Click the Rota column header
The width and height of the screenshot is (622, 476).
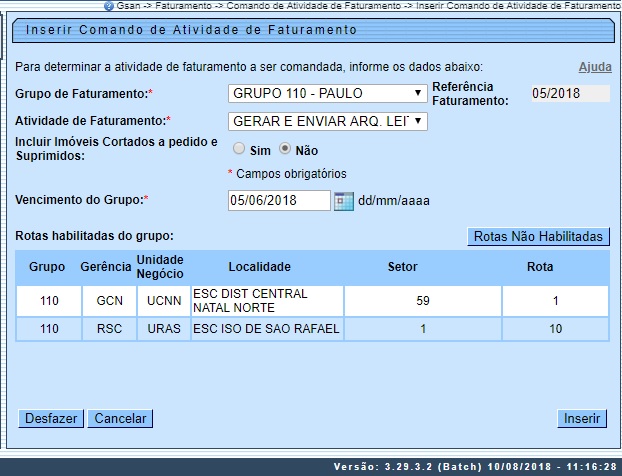tap(540, 267)
